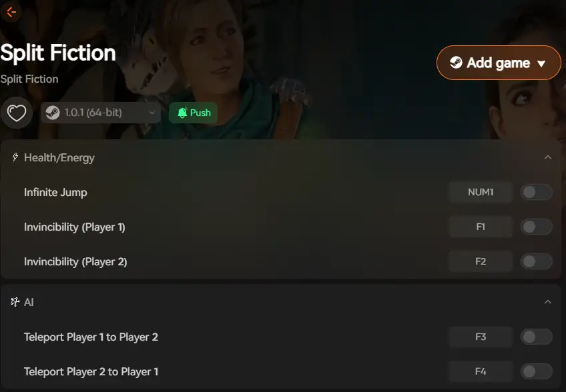Click the Push notification button

click(x=193, y=113)
